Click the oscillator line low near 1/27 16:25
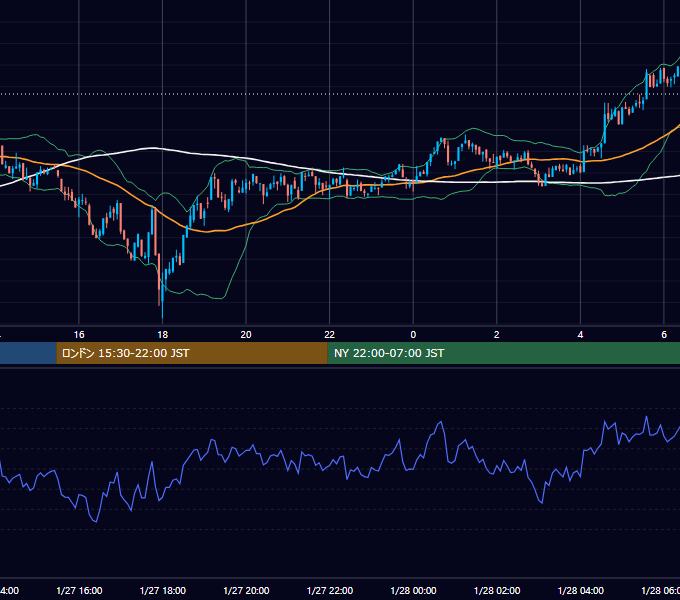Viewport: 680px width, 600px height. [x=95, y=521]
